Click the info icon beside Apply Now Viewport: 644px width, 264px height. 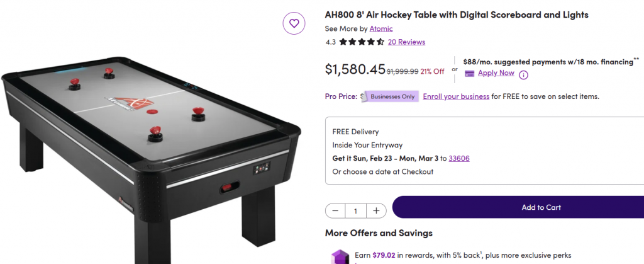point(523,74)
